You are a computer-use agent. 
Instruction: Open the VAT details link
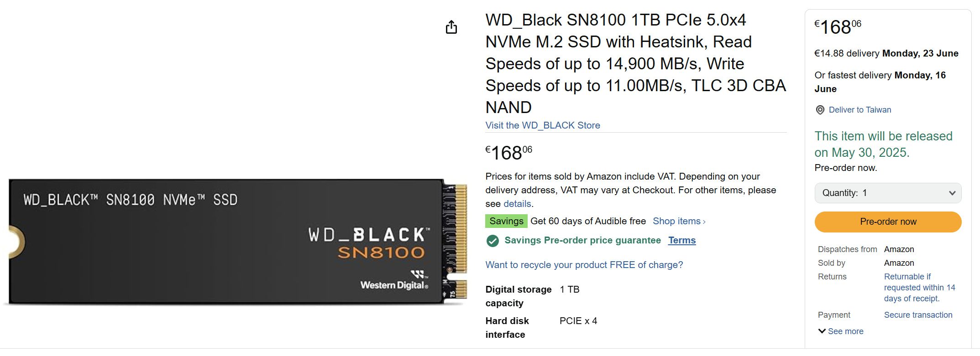pos(517,204)
